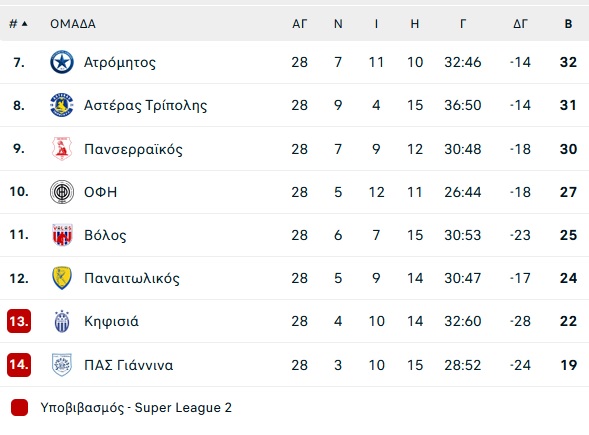The image size is (589, 435).
Task: Click the red relegation legend swatch
Action: (20, 408)
